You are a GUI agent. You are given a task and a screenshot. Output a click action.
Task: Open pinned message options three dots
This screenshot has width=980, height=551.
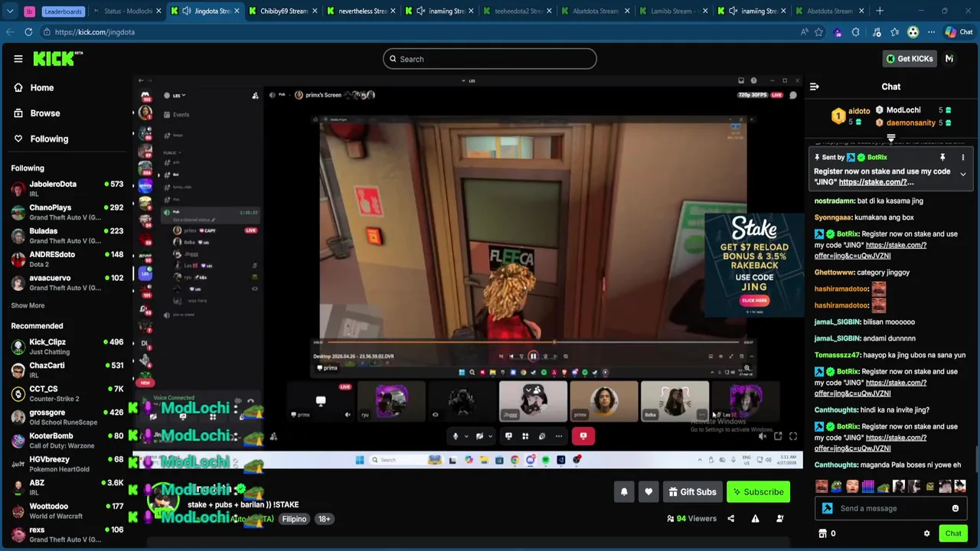(963, 158)
